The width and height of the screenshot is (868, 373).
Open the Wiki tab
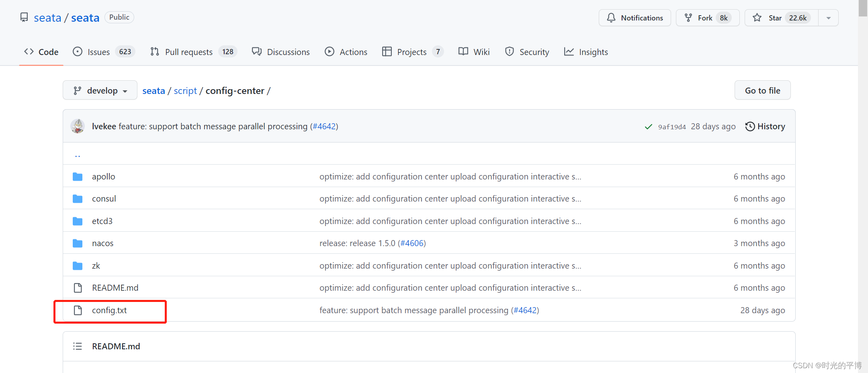pos(474,52)
